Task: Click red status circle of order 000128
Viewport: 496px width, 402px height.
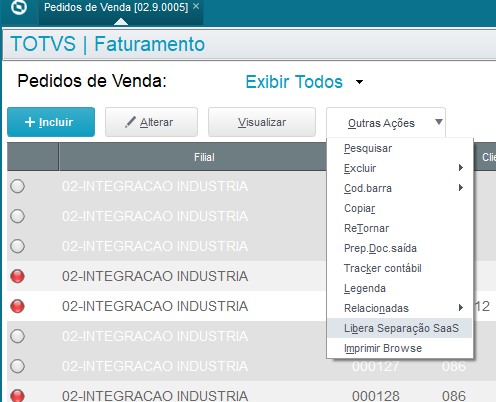Action: 17,395
